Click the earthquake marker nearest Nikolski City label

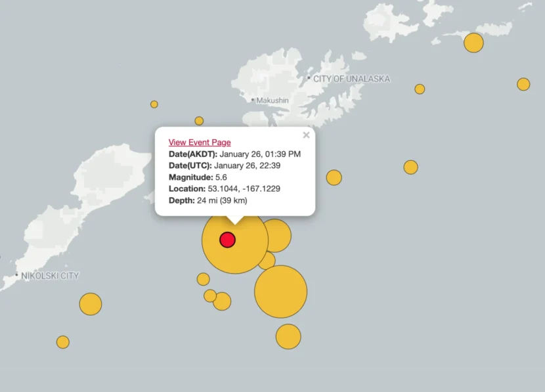tap(91, 304)
